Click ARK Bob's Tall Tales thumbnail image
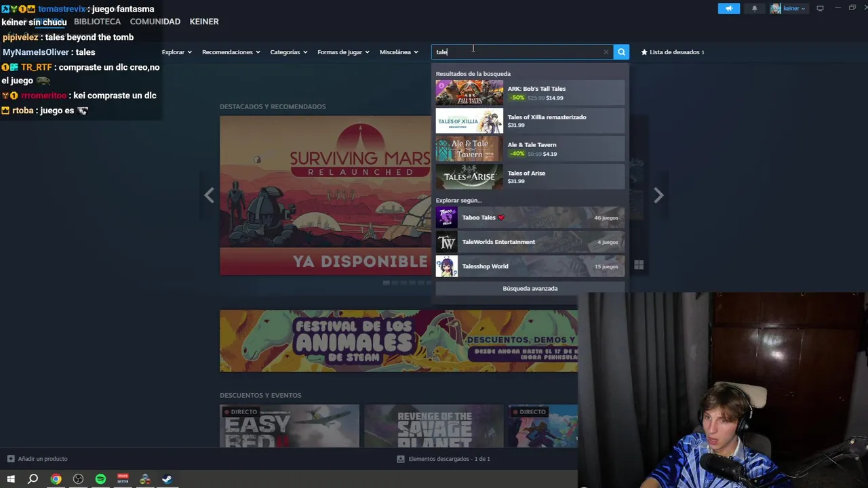The image size is (868, 488). coord(469,93)
